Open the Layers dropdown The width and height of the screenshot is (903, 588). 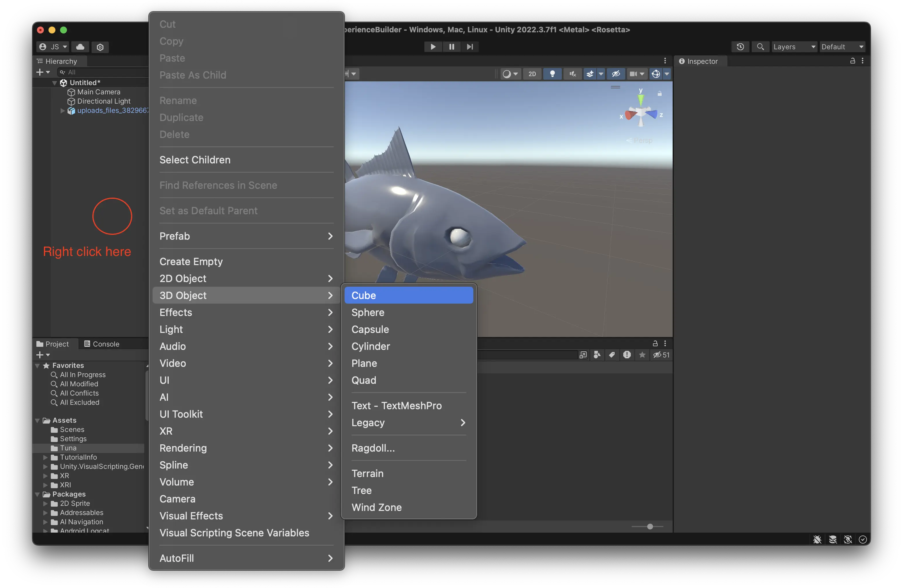[x=794, y=47]
